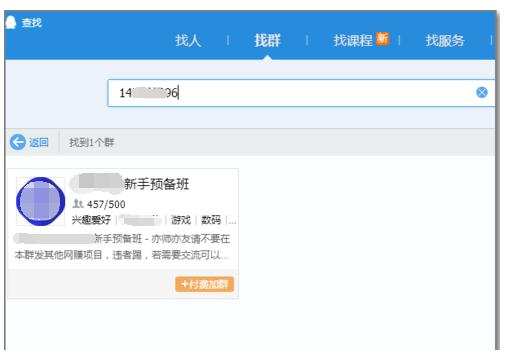Select the 找群 tab

point(267,41)
